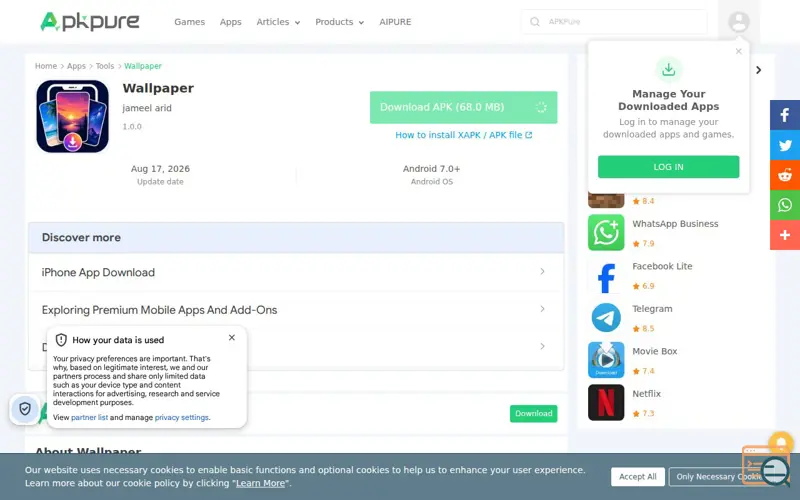Share on Reddit via sidebar icon

click(785, 175)
